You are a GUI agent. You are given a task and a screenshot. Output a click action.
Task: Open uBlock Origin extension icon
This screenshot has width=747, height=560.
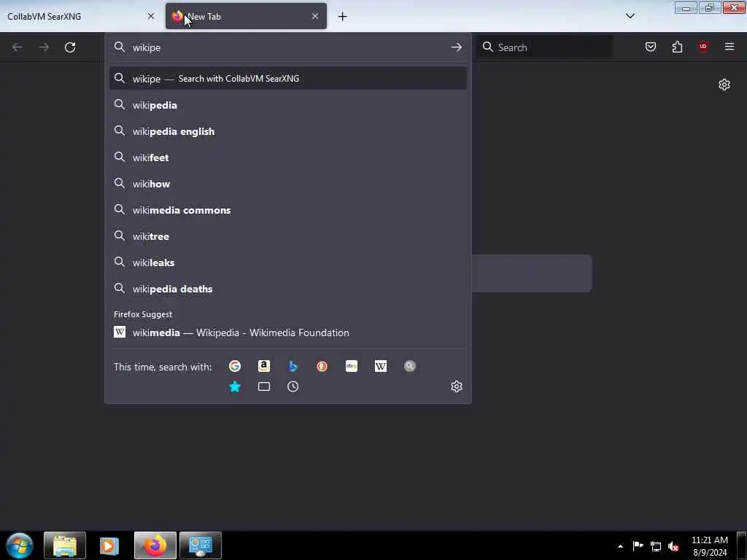[703, 47]
